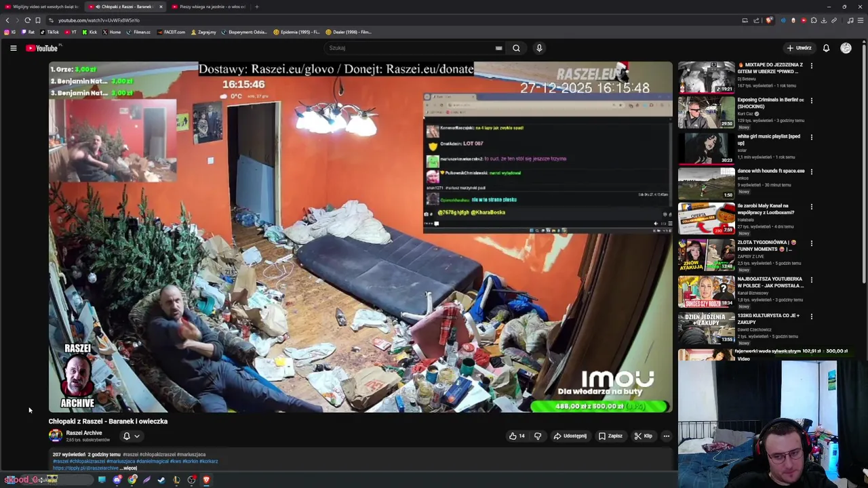Viewport: 868px width, 488px height.
Task: Open options for 'white girl music playlist'
Action: (812, 137)
